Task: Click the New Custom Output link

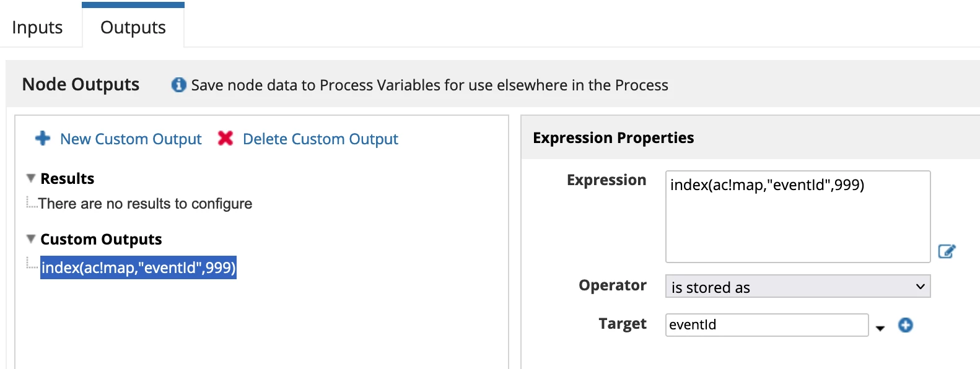Action: coord(131,139)
